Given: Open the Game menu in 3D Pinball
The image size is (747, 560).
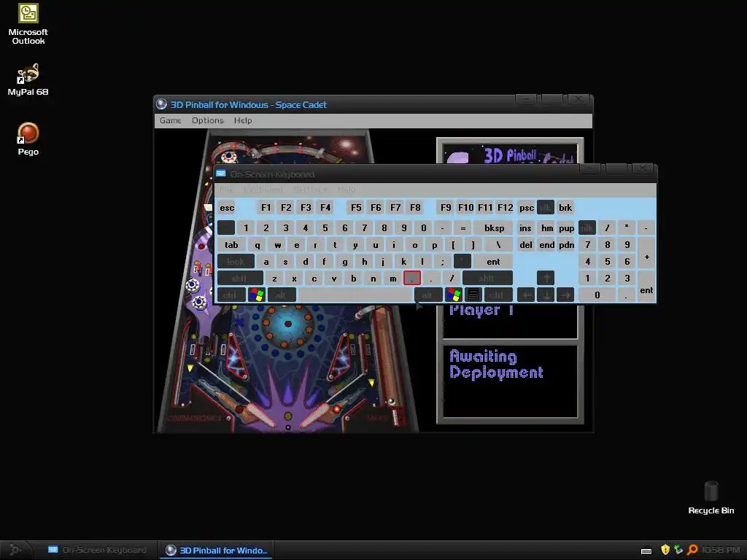Looking at the screenshot, I should 170,120.
